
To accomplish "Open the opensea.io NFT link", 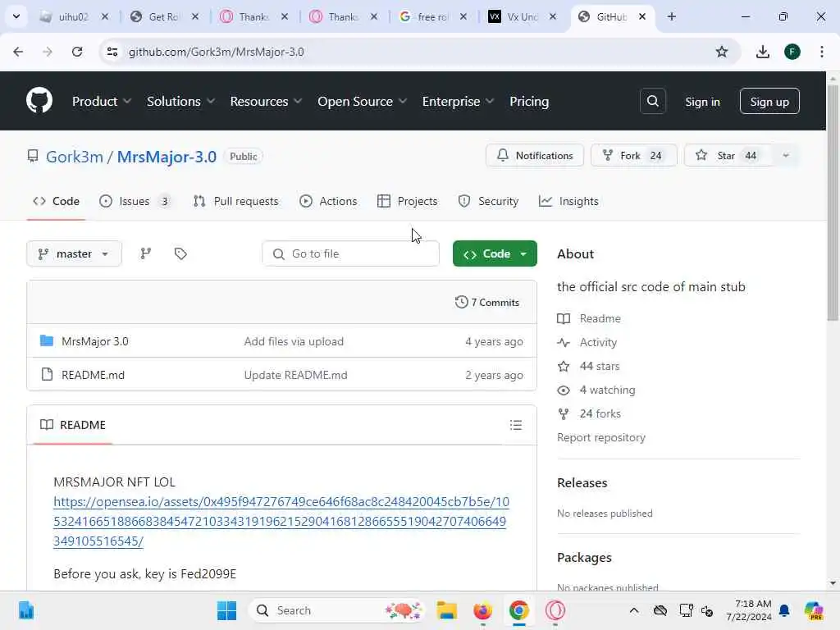I will click(x=281, y=521).
